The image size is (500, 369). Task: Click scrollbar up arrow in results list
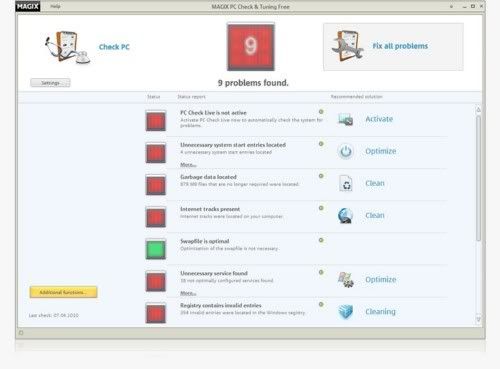[478, 110]
